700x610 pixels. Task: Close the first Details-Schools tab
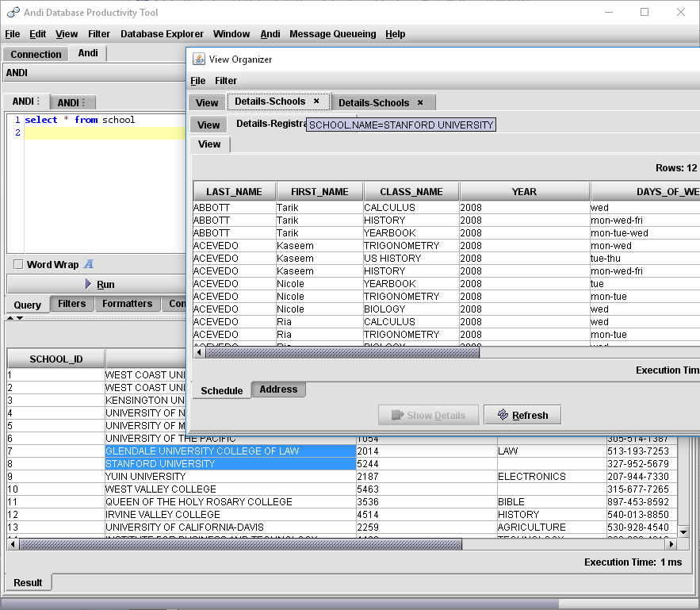pyautogui.click(x=316, y=102)
